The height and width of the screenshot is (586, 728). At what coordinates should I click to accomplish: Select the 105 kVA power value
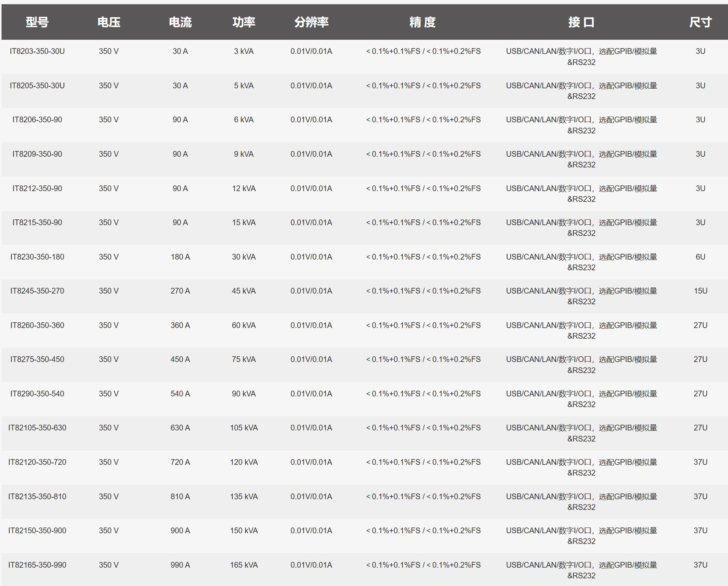(244, 428)
